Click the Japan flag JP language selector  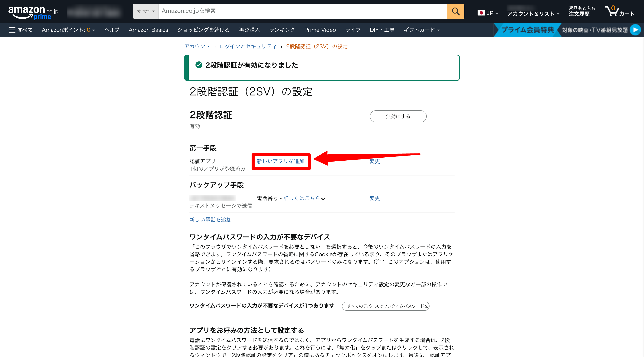click(488, 13)
